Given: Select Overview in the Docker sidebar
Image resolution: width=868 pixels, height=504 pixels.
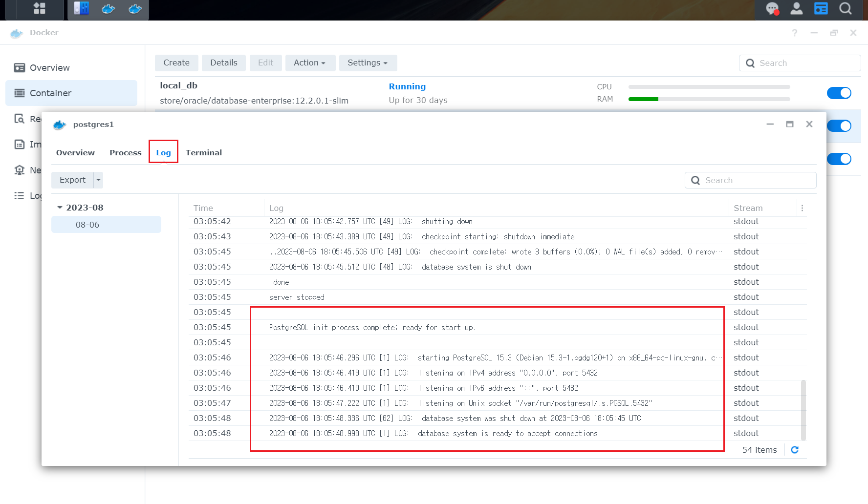Looking at the screenshot, I should (x=49, y=67).
